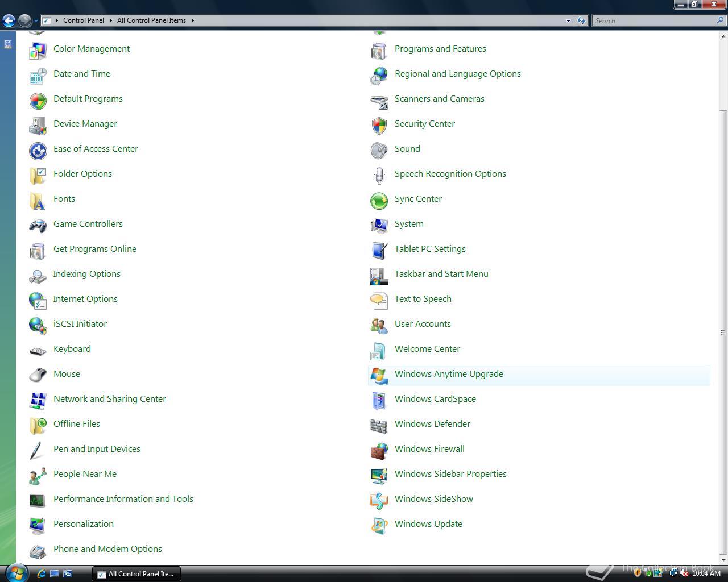Image resolution: width=728 pixels, height=582 pixels.
Task: Launch the Default Programs icon
Action: (x=38, y=100)
